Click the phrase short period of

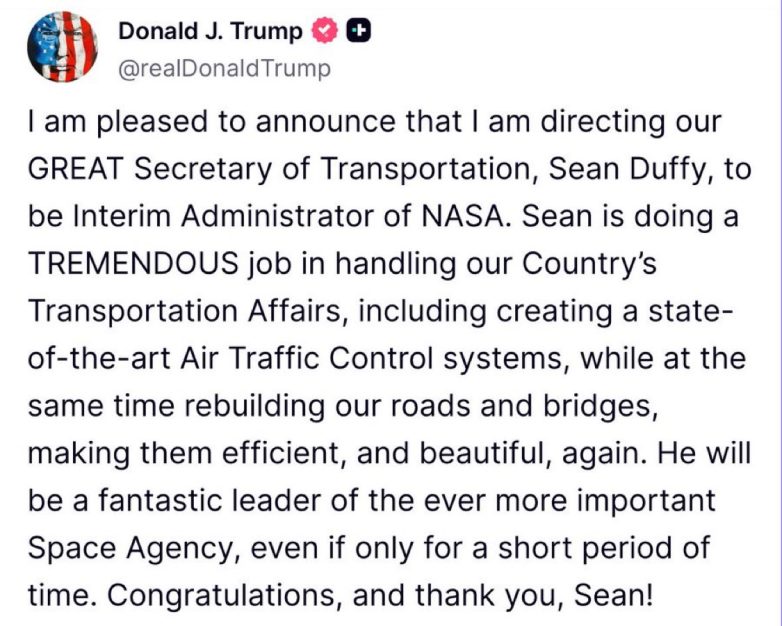pos(604,549)
